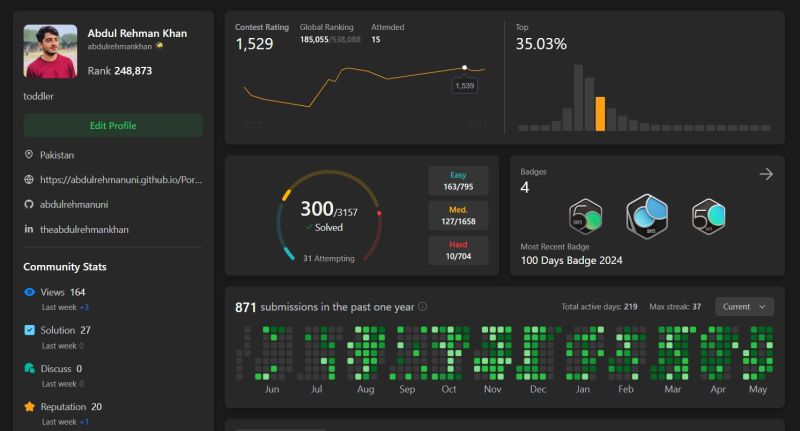Click the LinkedIn icon beside theabdulrehmankhan

[29, 229]
